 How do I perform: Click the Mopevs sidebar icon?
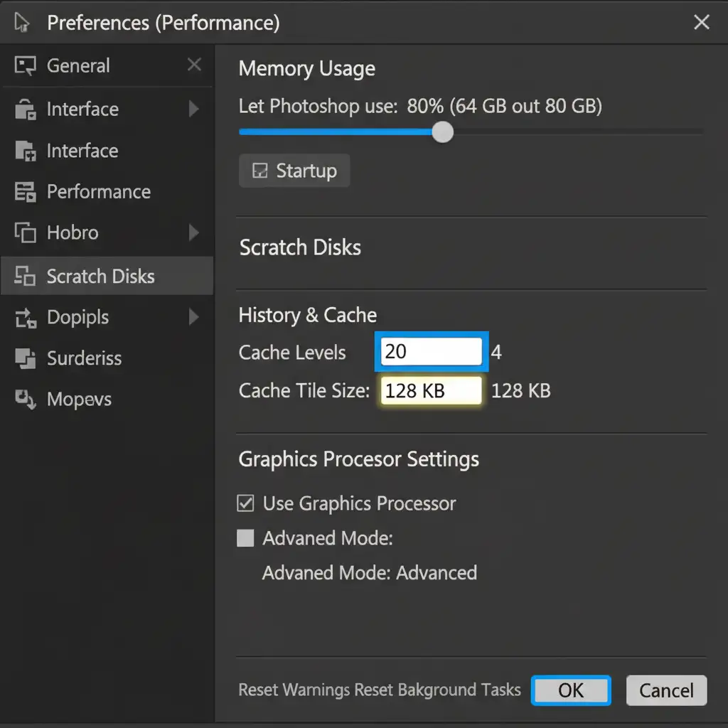click(25, 400)
